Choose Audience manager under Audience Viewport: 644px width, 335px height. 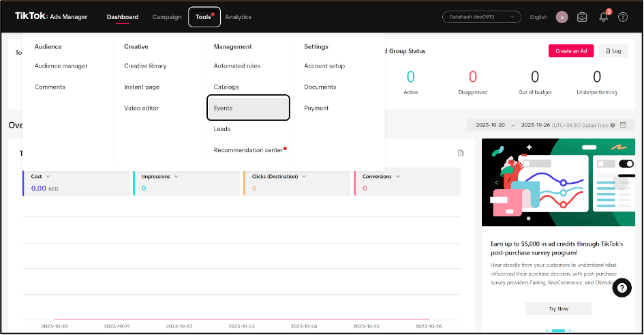(61, 66)
